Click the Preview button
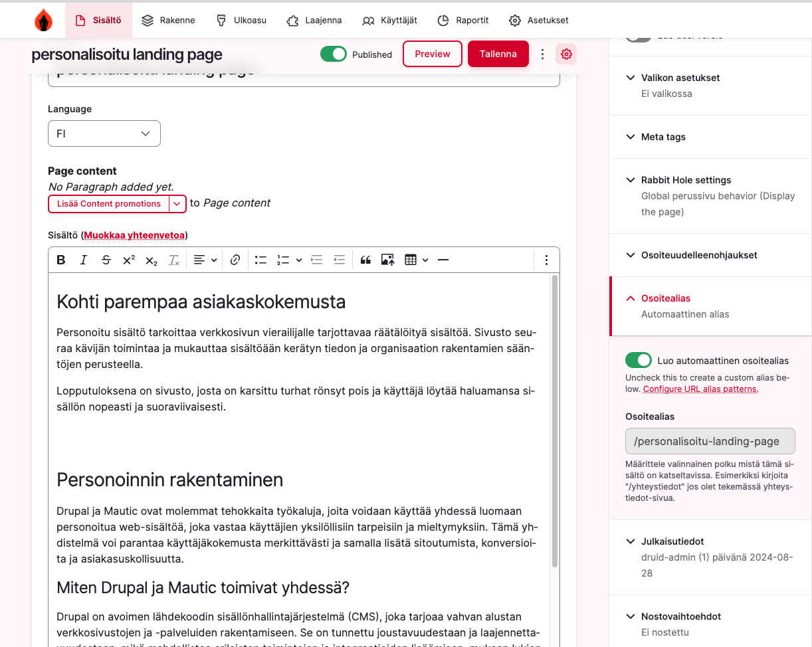 point(433,54)
